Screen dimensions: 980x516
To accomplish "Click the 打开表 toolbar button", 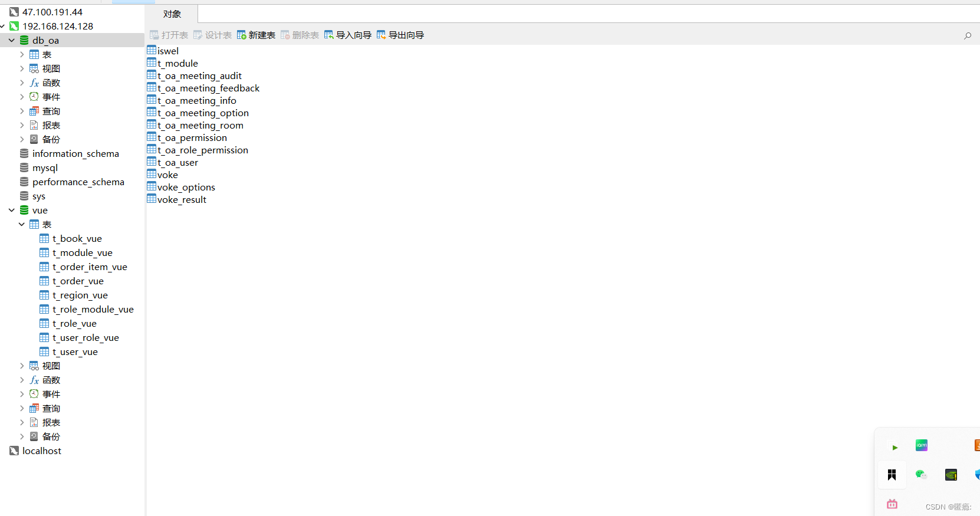I will 169,35.
